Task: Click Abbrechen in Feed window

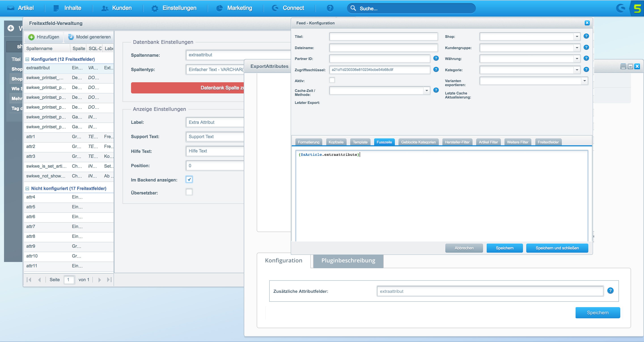Action: tap(464, 248)
